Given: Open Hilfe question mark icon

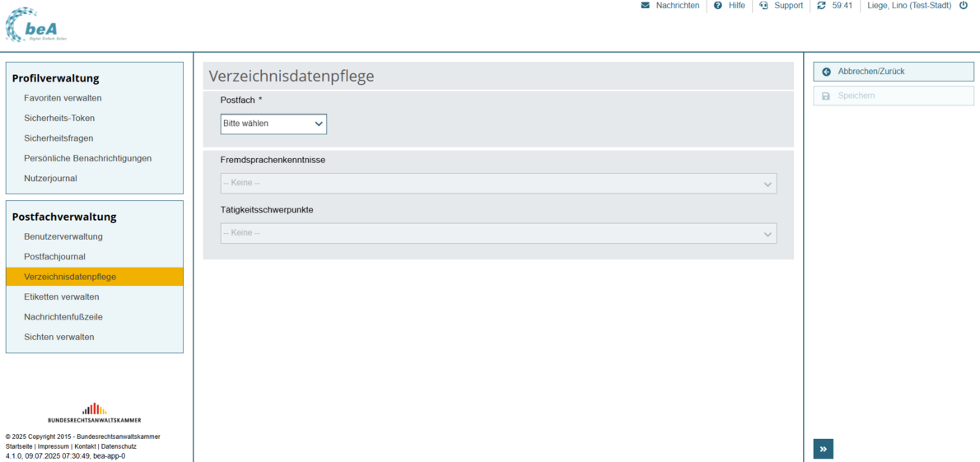Looking at the screenshot, I should tap(718, 6).
